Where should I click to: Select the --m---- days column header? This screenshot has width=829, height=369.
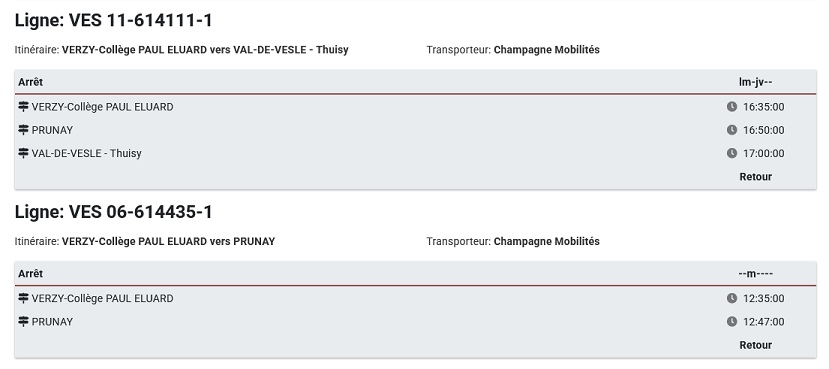click(x=756, y=273)
